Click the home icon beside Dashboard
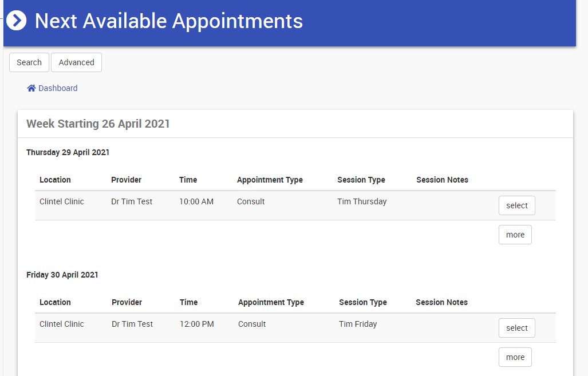 click(31, 88)
